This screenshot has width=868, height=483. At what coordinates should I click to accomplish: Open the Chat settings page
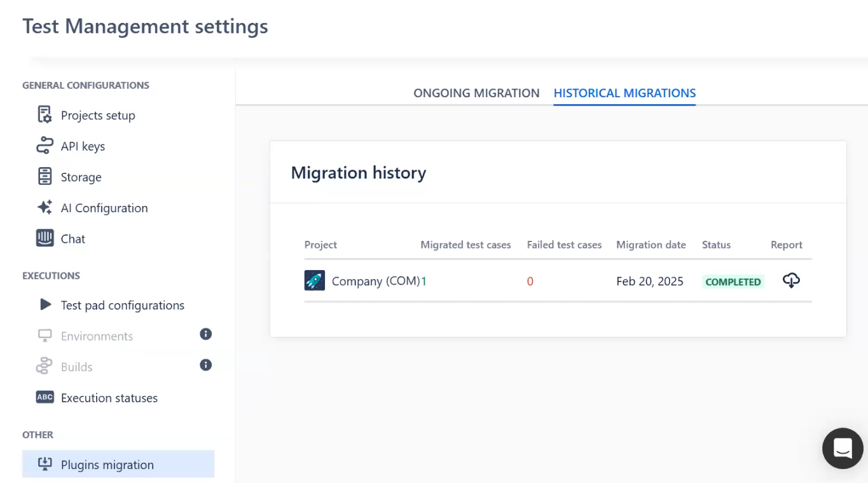point(72,239)
